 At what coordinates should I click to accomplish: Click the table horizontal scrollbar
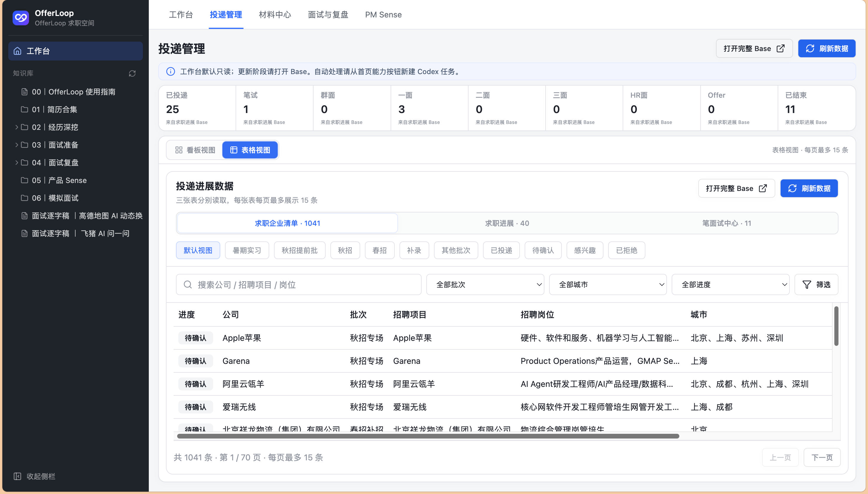coord(428,436)
